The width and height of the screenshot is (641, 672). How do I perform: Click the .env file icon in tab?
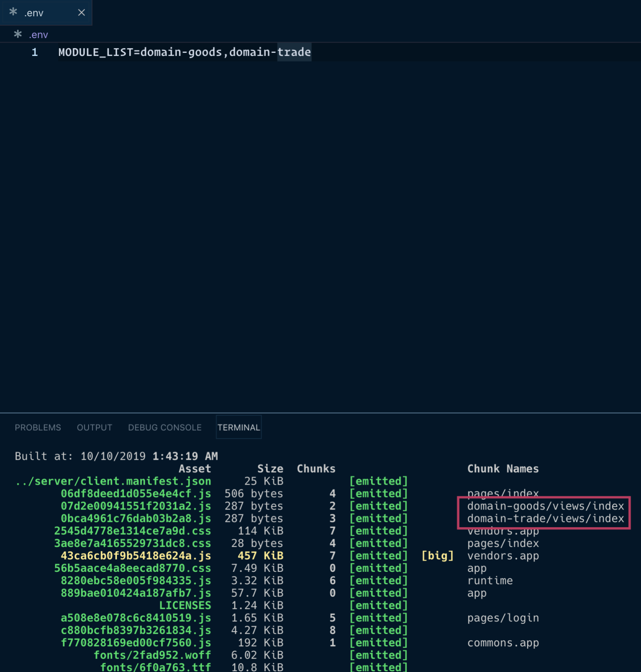[13, 12]
